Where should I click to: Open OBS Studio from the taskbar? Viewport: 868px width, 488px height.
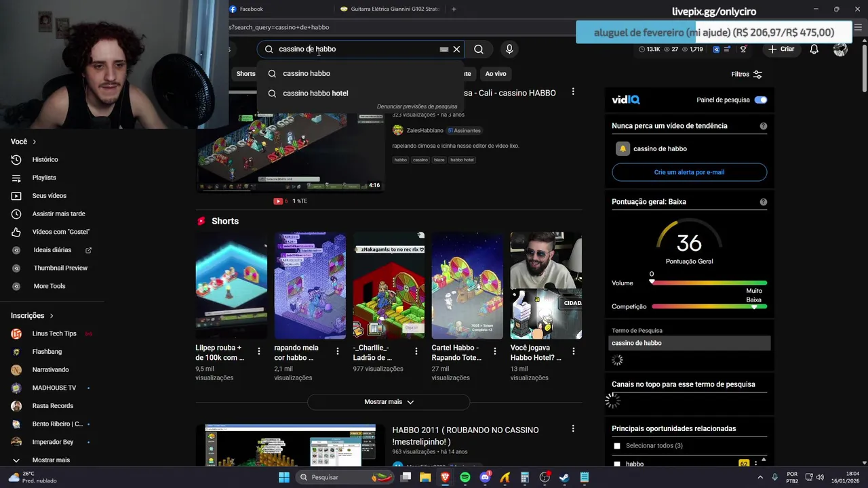click(x=545, y=477)
